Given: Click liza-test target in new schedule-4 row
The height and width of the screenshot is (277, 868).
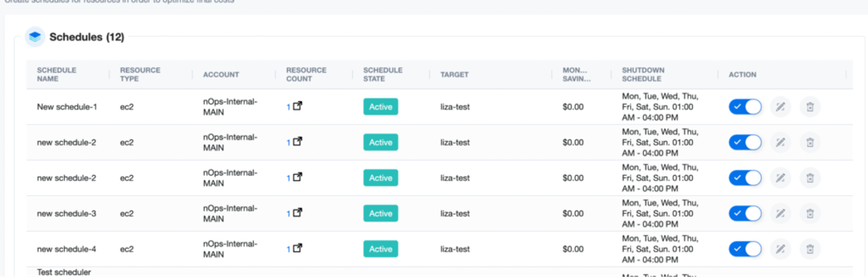Looking at the screenshot, I should click(x=455, y=249).
